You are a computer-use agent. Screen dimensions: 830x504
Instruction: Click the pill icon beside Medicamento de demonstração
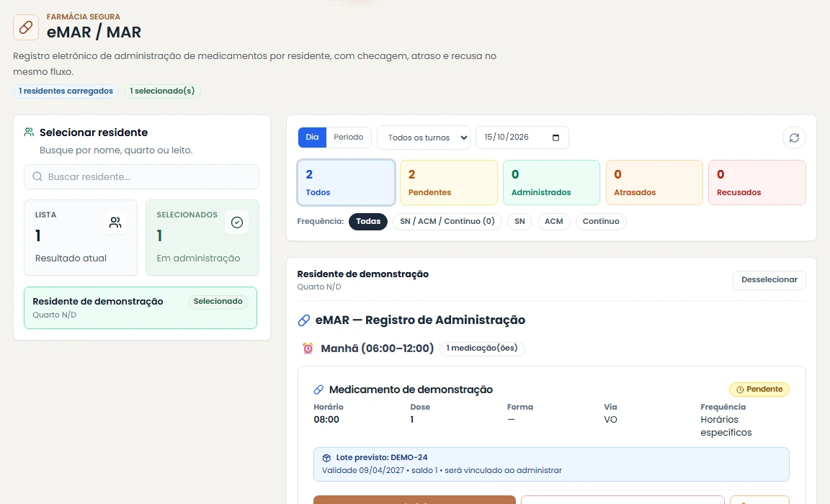tap(318, 390)
